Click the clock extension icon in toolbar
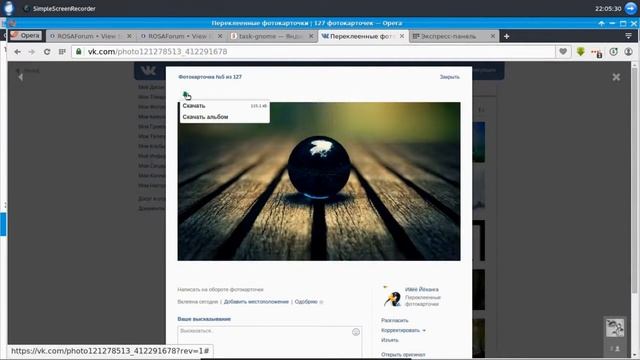Viewport: 640px width, 360px height. click(613, 51)
